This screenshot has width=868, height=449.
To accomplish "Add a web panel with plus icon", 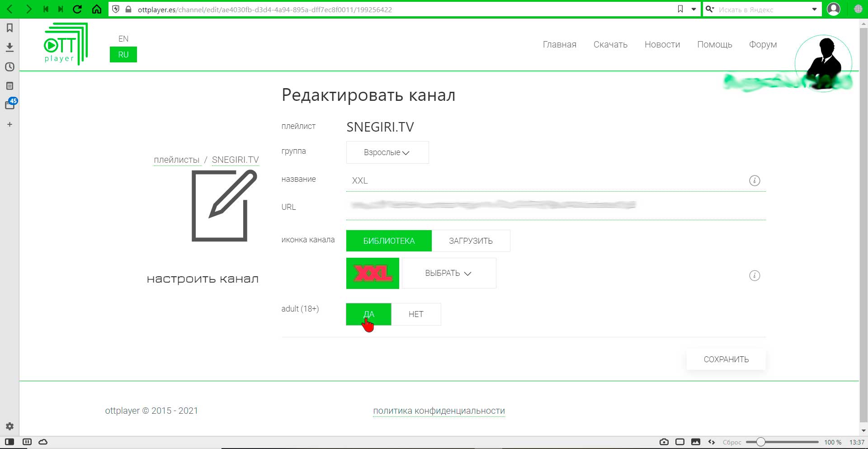I will click(x=9, y=124).
